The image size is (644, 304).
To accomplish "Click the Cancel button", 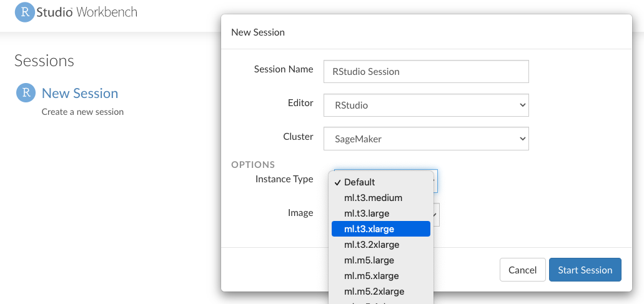I will (x=522, y=270).
